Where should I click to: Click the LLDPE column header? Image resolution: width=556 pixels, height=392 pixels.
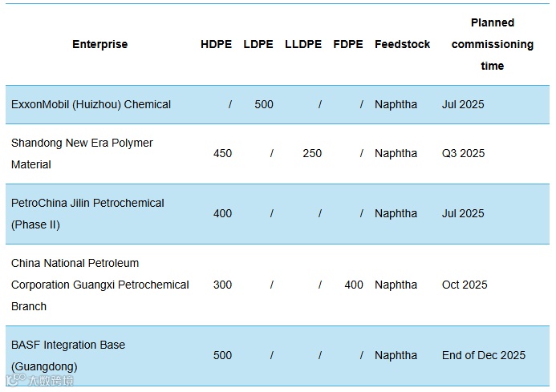pos(303,44)
